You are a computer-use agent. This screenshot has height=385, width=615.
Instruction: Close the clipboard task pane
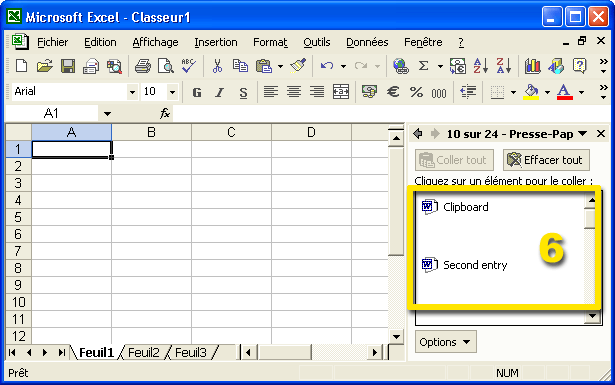click(x=601, y=134)
